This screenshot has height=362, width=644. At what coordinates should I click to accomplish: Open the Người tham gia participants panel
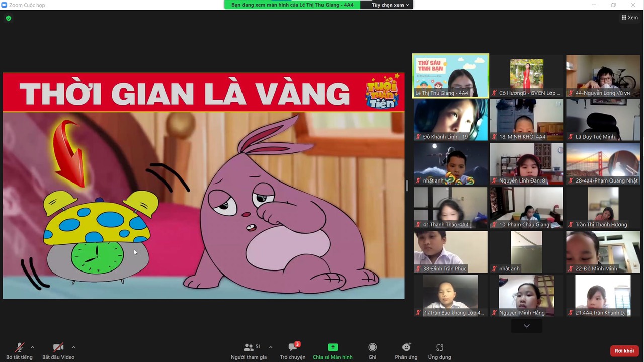tap(249, 350)
